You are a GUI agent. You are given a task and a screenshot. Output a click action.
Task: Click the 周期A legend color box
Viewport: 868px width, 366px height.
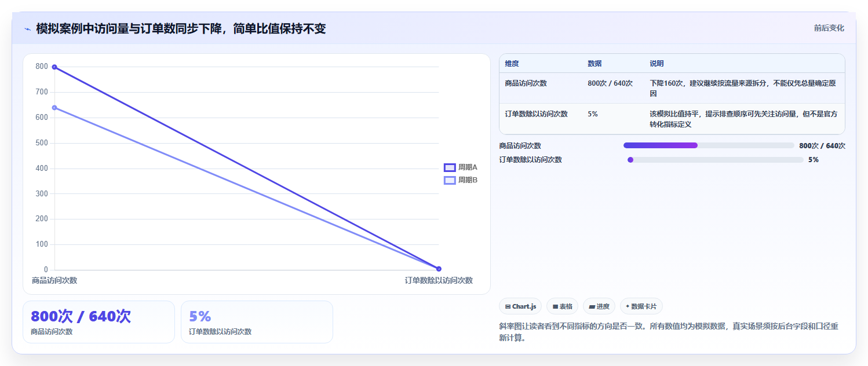[450, 167]
